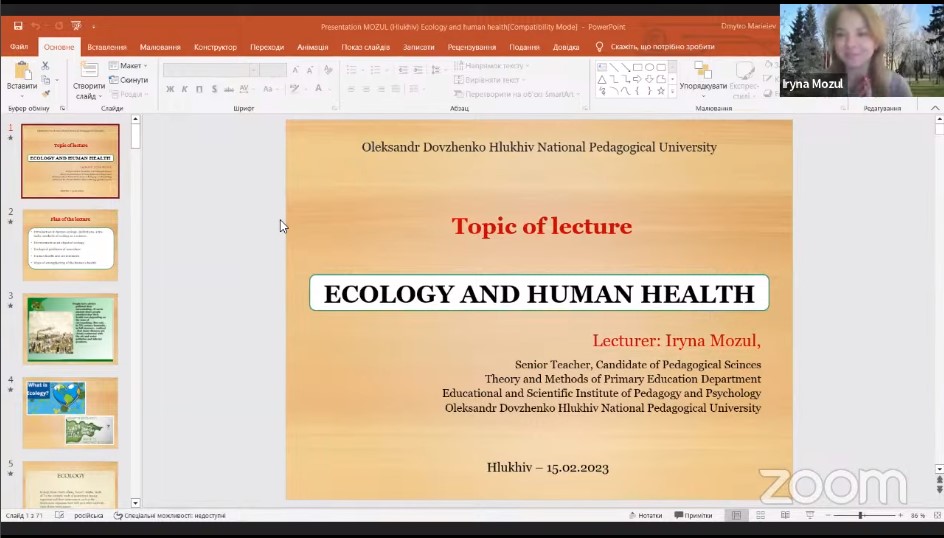The height and width of the screenshot is (538, 944).
Task: Switch to reading view icon in status bar
Action: [785, 516]
